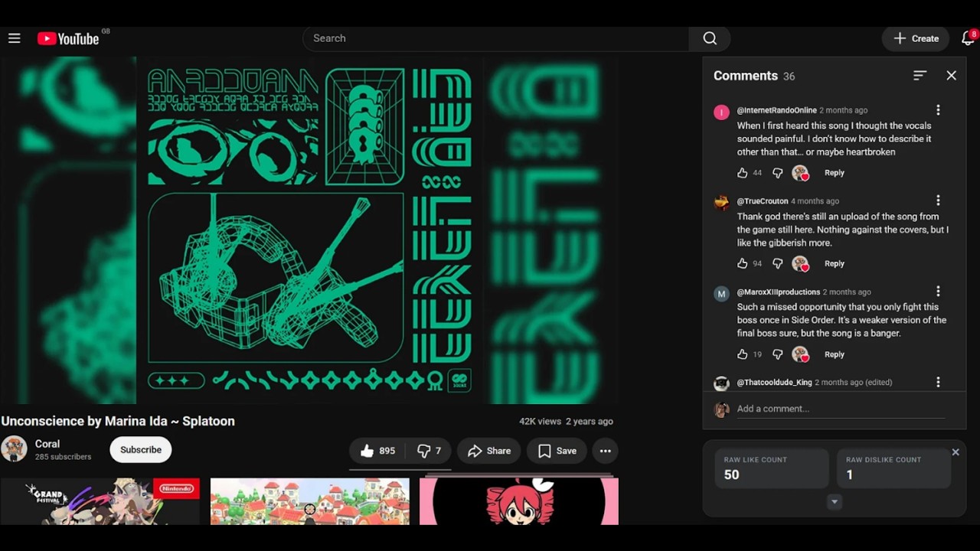Open options menu for MaroxXIIIproductions' comment
The height and width of the screenshot is (551, 980).
point(938,292)
